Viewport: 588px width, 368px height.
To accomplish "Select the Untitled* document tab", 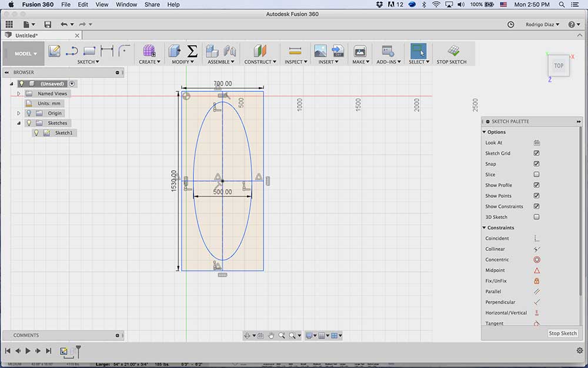I will [x=42, y=35].
